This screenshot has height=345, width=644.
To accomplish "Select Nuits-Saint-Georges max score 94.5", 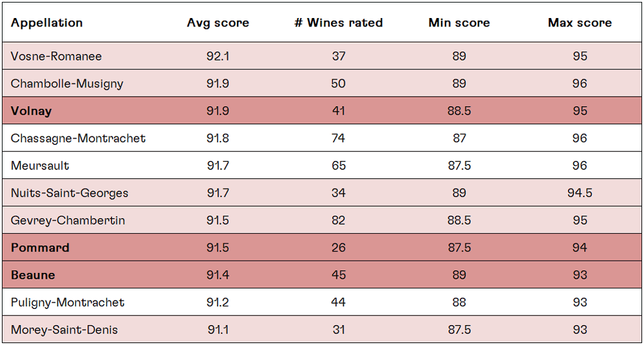I will [x=580, y=193].
